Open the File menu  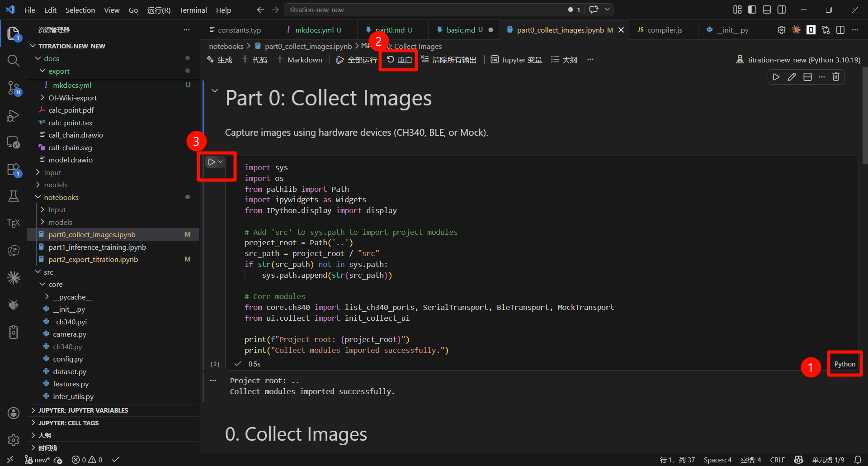29,10
